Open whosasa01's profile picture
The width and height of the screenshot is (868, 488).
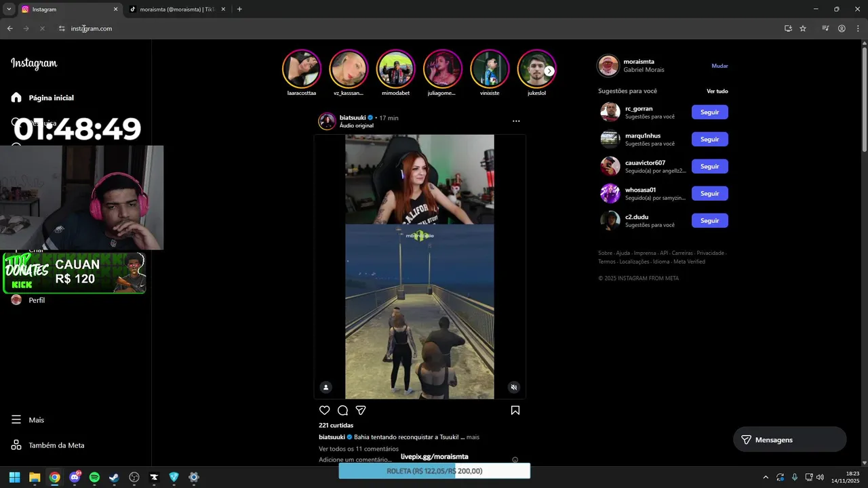coord(610,193)
